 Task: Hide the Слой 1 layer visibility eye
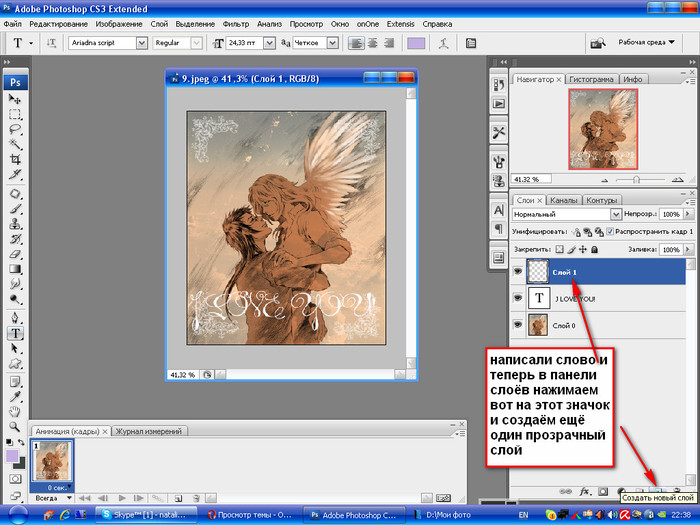tap(517, 271)
